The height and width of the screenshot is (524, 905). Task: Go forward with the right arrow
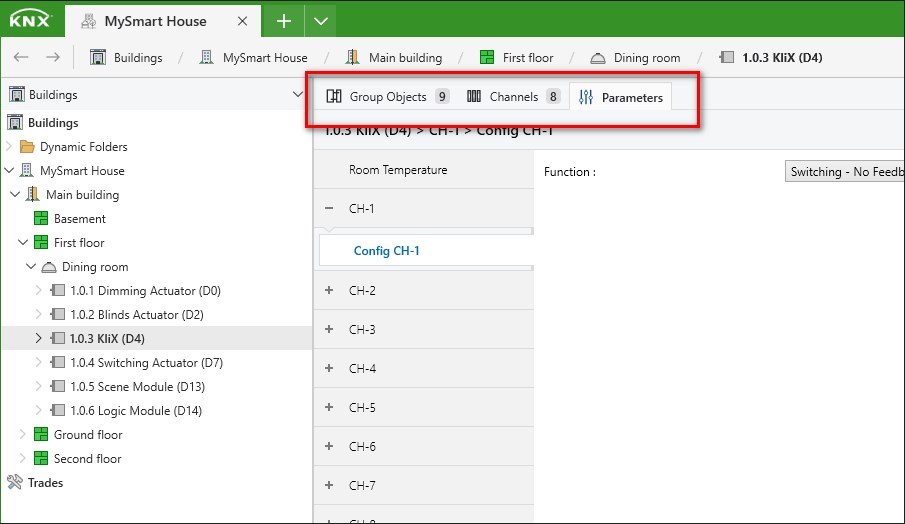click(53, 57)
